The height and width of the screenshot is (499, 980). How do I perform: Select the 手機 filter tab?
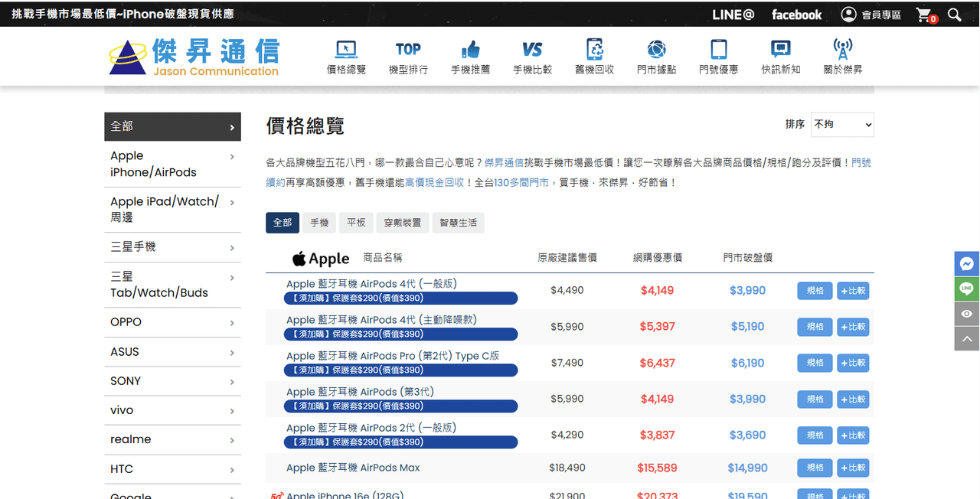(x=319, y=223)
